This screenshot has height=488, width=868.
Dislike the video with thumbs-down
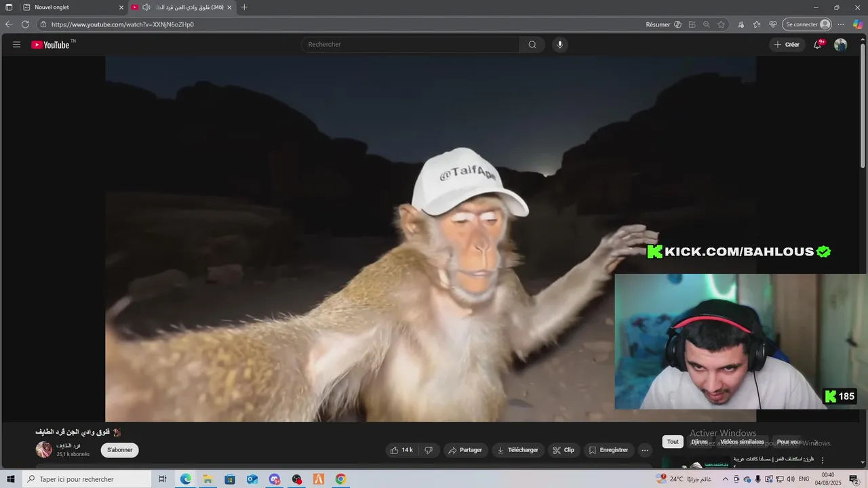pyautogui.click(x=429, y=450)
